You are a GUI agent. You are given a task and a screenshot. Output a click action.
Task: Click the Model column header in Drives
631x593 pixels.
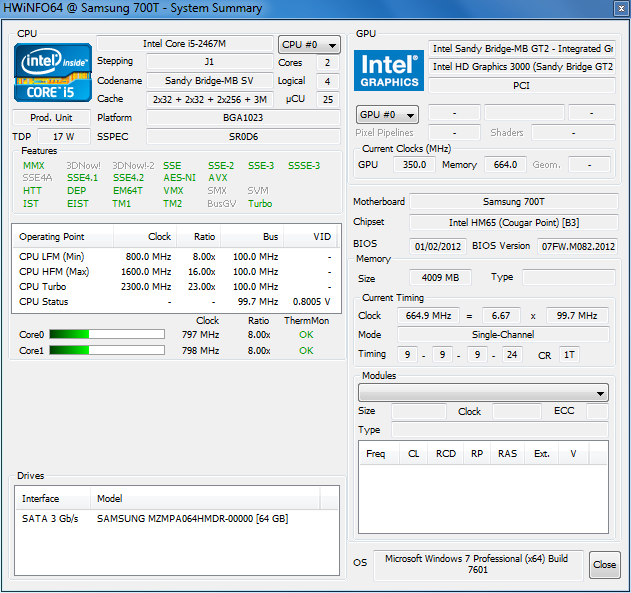point(205,499)
